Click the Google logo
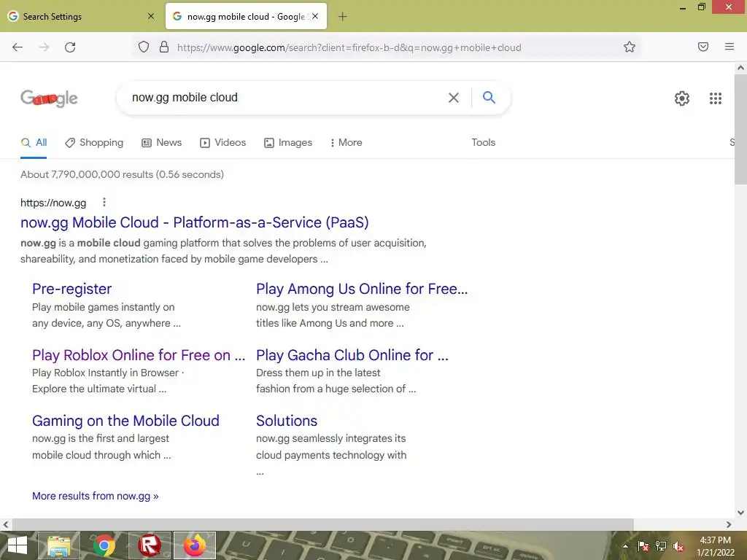 (x=49, y=98)
